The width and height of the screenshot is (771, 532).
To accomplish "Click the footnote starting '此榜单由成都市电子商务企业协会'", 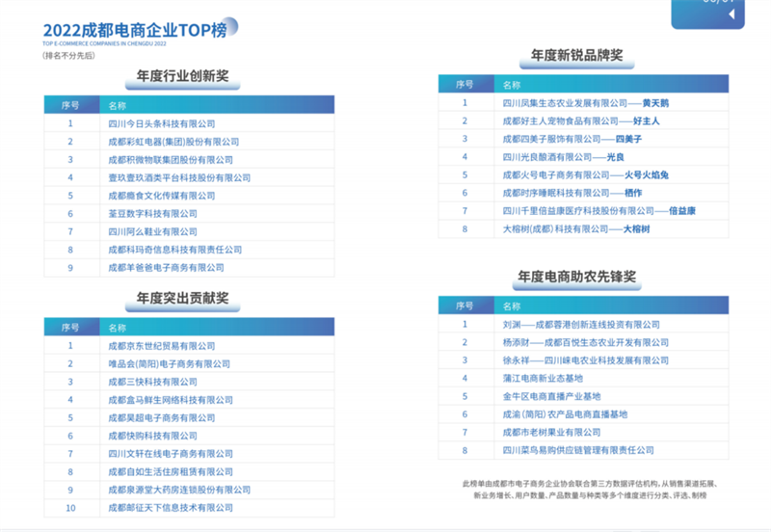I will (590, 490).
